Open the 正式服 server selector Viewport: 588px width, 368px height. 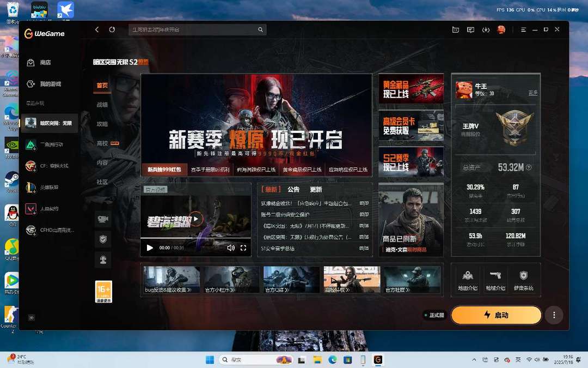pyautogui.click(x=434, y=315)
